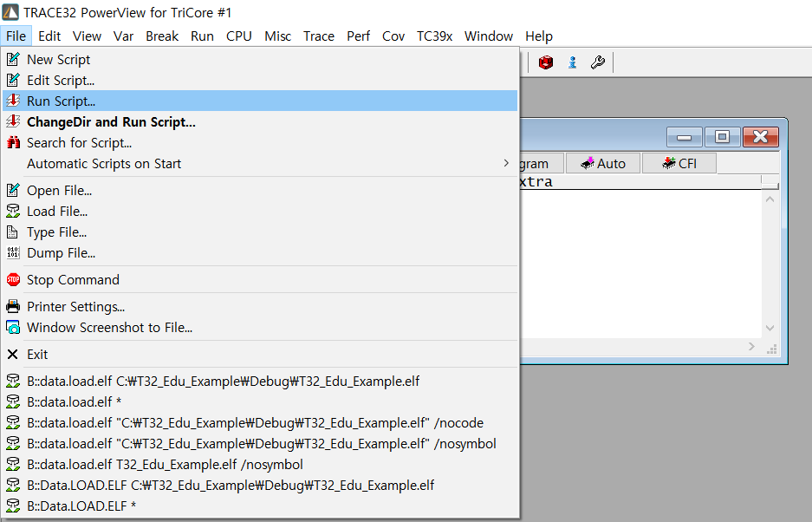
Task: Open the Cov menu
Action: (x=393, y=36)
